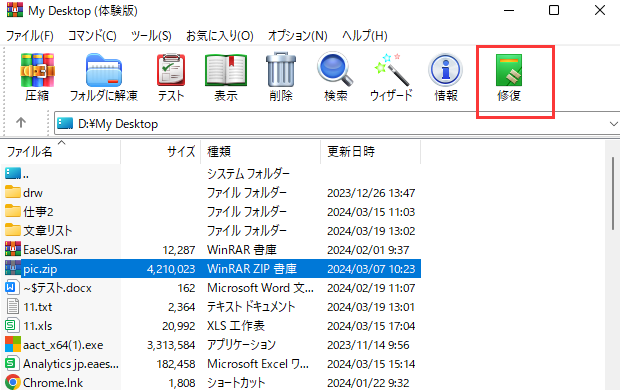620x390 pixels.
Task: Sort by ファイル名 column header
Action: click(61, 151)
